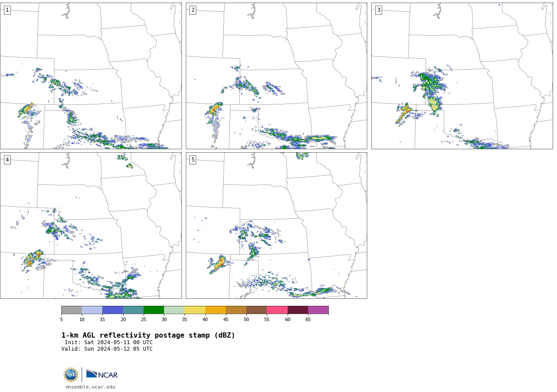Click the NCAR logo

click(102, 374)
